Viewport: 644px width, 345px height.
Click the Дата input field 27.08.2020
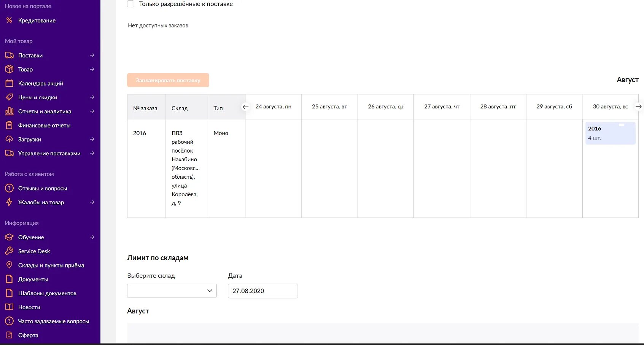(x=263, y=291)
